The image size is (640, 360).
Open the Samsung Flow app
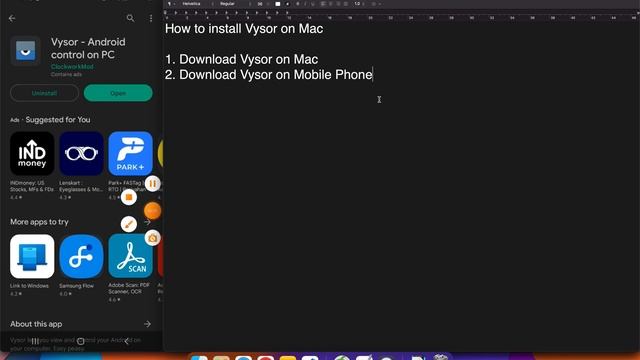click(x=81, y=256)
